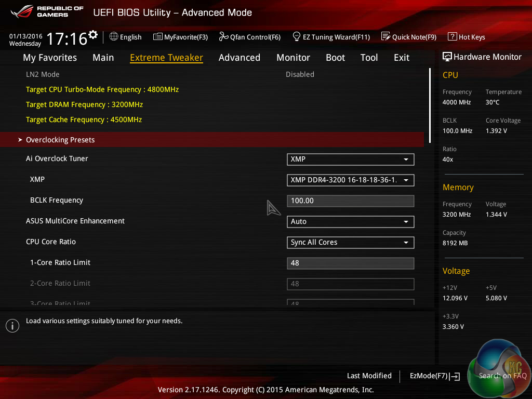Show the Hot Keys list
This screenshot has height=399, width=532.
[467, 37]
